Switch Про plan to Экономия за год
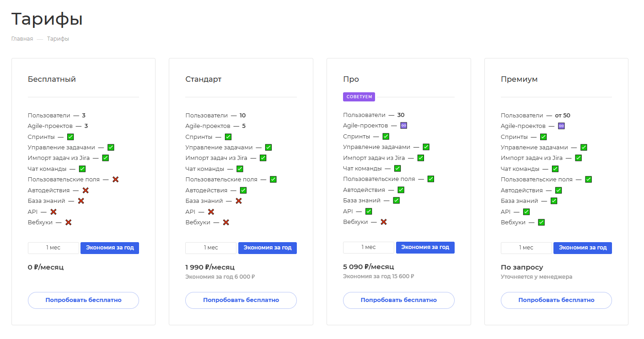The height and width of the screenshot is (339, 644). pyautogui.click(x=425, y=247)
